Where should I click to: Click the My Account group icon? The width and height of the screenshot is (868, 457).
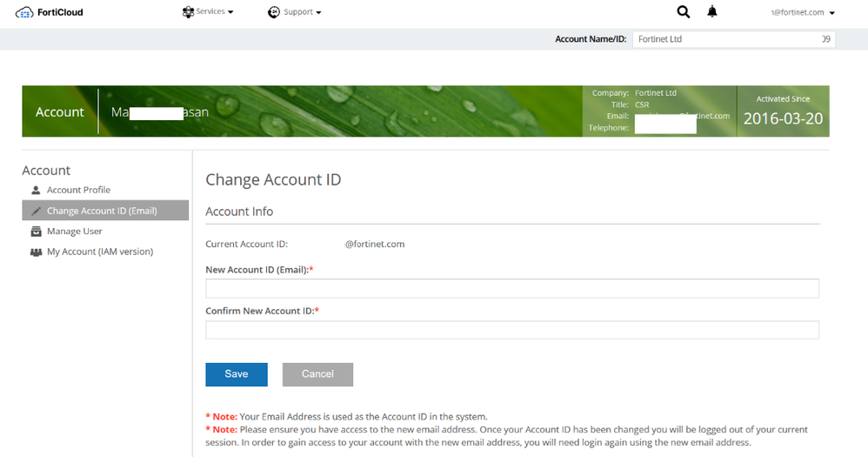pyautogui.click(x=36, y=252)
